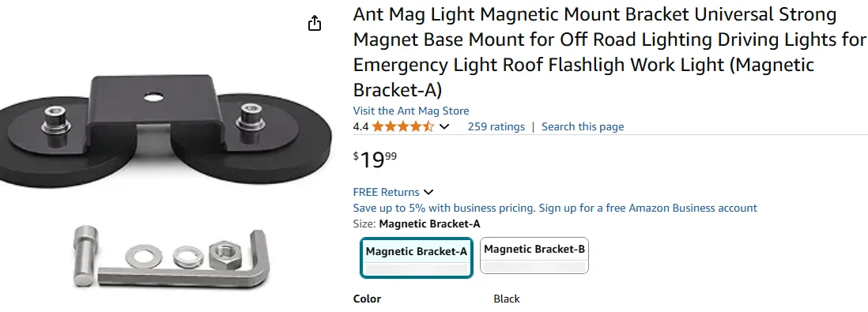Open the 259 ratings link
868x312 pixels.
coord(496,126)
